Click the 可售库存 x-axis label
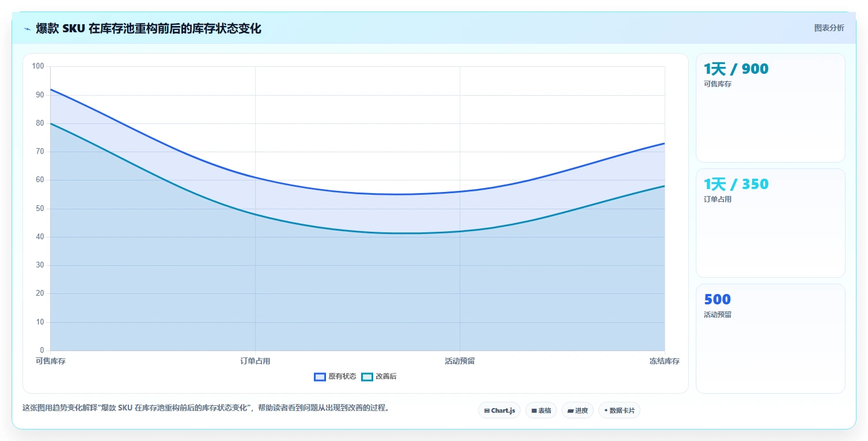The image size is (868, 441). [51, 361]
